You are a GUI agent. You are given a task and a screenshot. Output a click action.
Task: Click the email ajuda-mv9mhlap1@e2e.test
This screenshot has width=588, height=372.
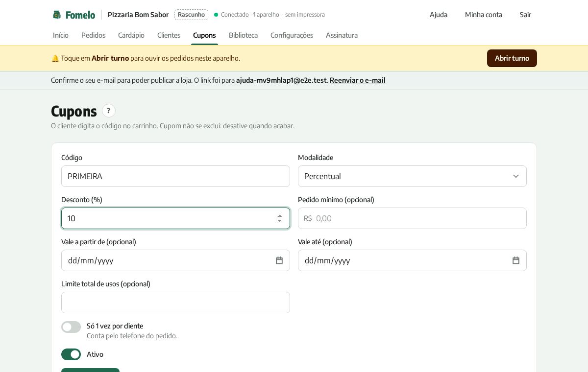pos(281,80)
